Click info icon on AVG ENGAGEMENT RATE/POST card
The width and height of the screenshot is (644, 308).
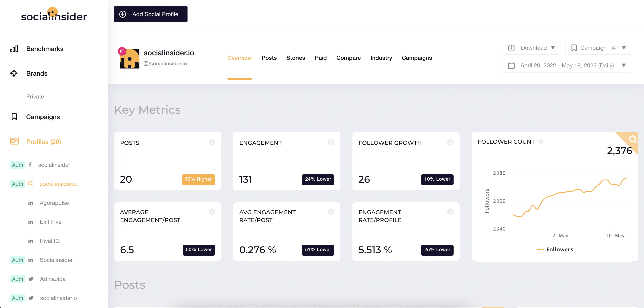[331, 212]
